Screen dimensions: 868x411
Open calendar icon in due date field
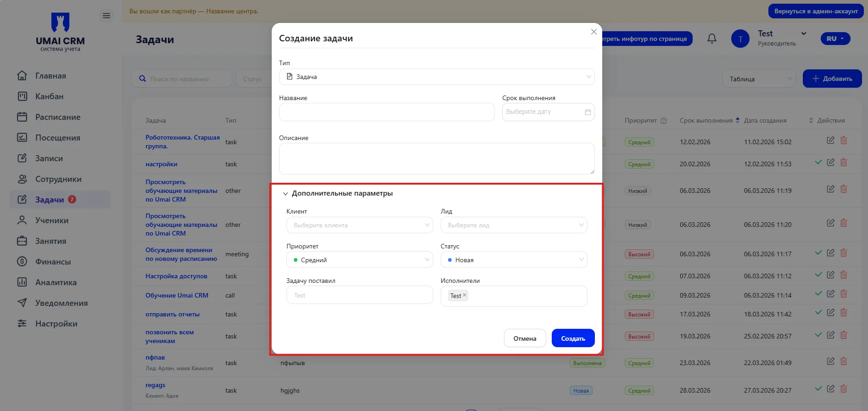point(588,112)
